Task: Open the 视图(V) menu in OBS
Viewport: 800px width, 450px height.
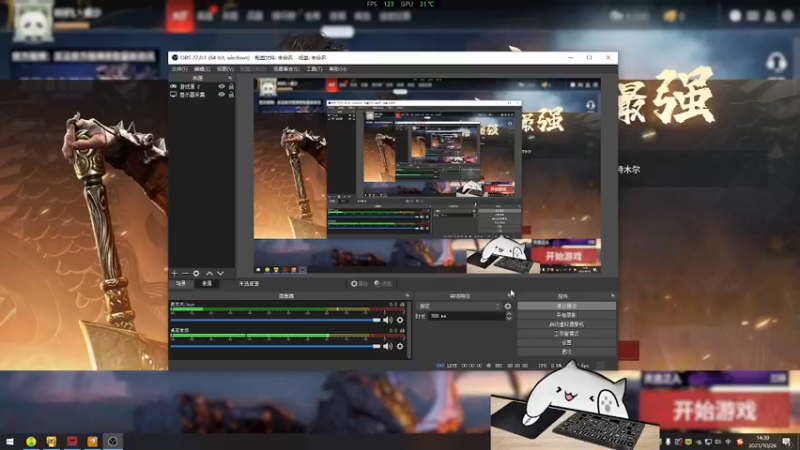Action: (x=225, y=69)
